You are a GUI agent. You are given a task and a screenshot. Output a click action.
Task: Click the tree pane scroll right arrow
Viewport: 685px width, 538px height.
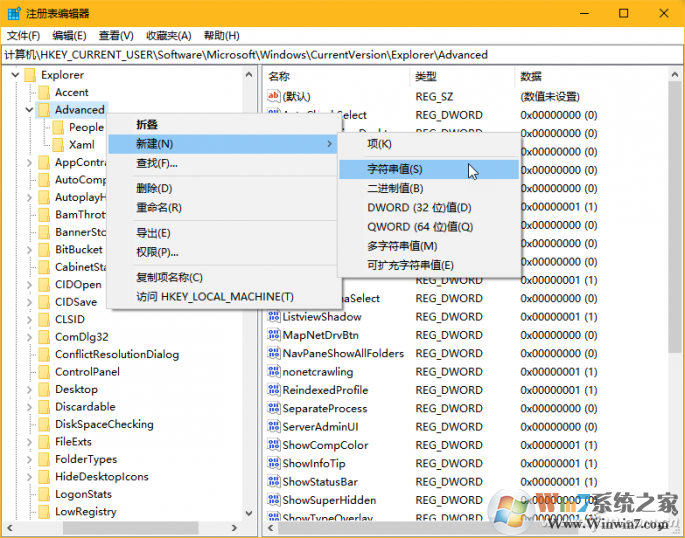tap(234, 528)
